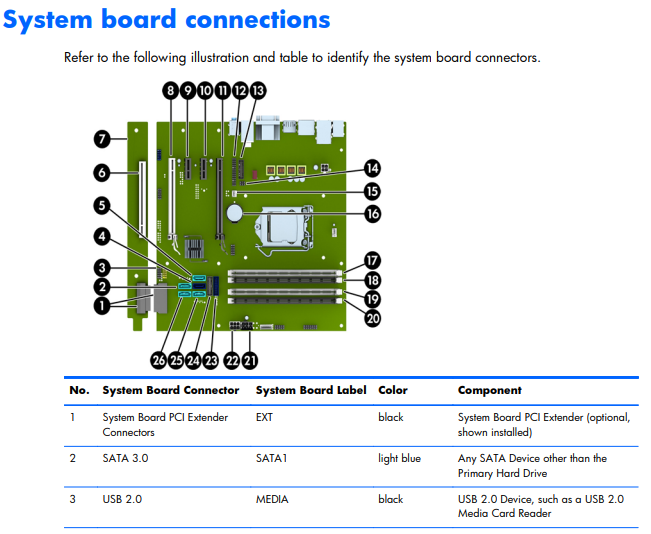Click "USB 2.0 Device, such as a USB 2.0 Media Card Reader"

coord(541,506)
